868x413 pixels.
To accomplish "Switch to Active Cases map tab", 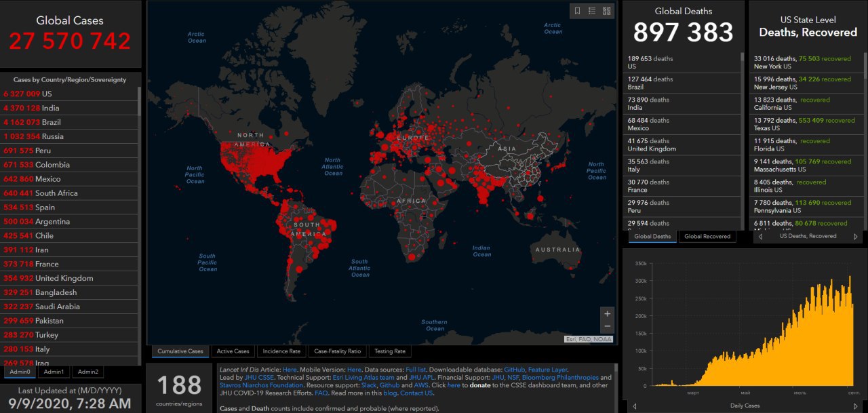I will [233, 351].
